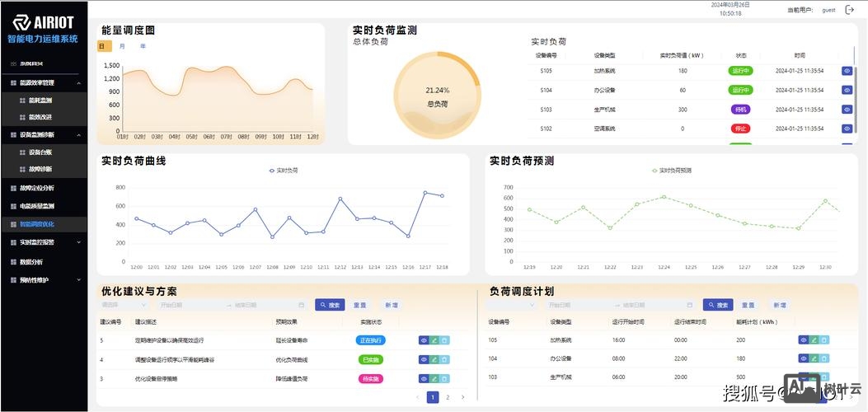Screen dimensions: 868x412
Task: Edit suggestion number 4 with pencil icon
Action: point(434,360)
